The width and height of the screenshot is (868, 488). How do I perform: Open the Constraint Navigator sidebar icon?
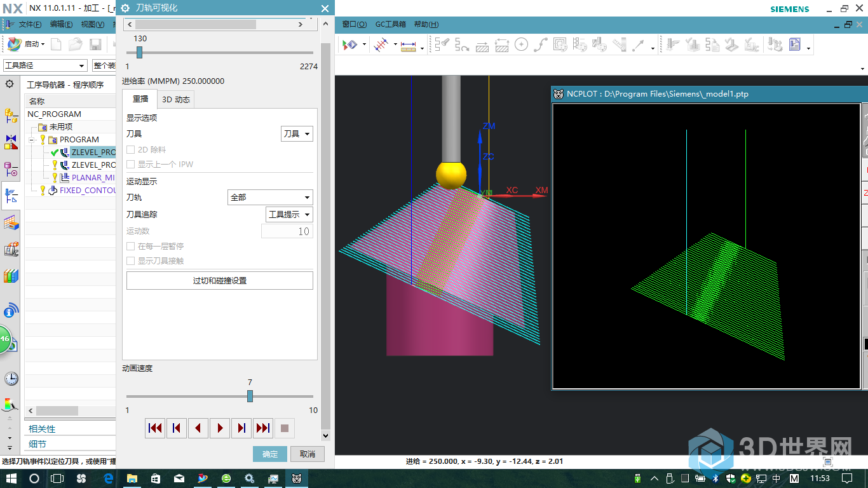click(x=11, y=142)
